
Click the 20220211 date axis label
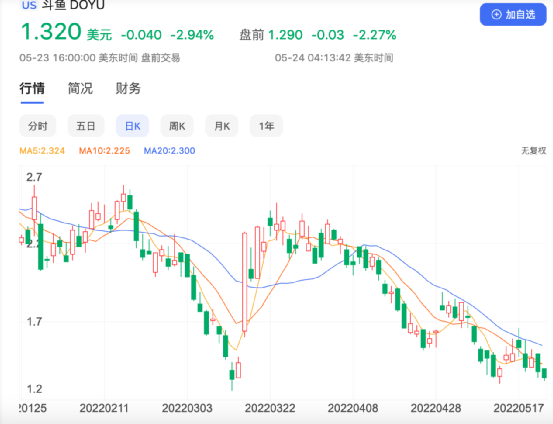(104, 408)
